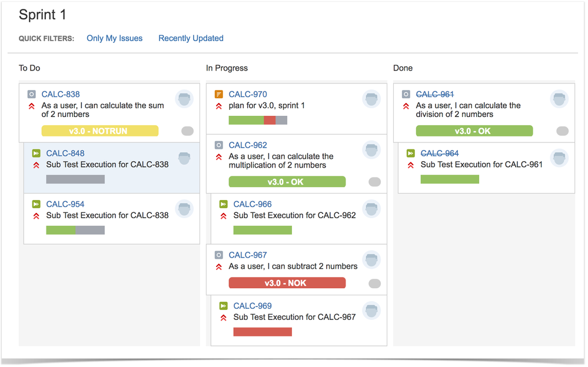This screenshot has height=367, width=588.
Task: Click the gray pill badge on CALC-961 card
Action: (562, 131)
